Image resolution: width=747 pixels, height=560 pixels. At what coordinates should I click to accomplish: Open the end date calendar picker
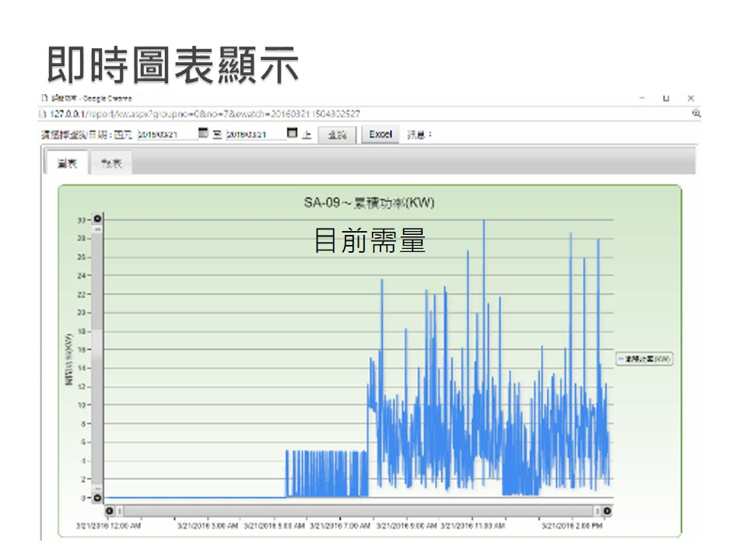pyautogui.click(x=292, y=134)
